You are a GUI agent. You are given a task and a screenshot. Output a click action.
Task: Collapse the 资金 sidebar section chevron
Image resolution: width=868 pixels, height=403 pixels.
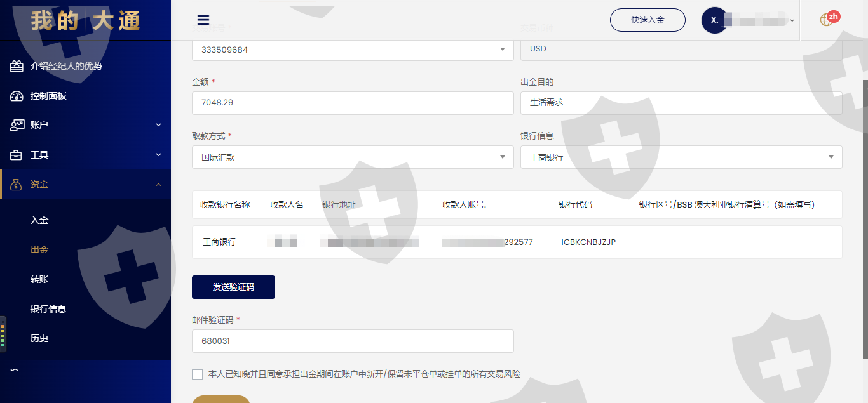coord(158,185)
